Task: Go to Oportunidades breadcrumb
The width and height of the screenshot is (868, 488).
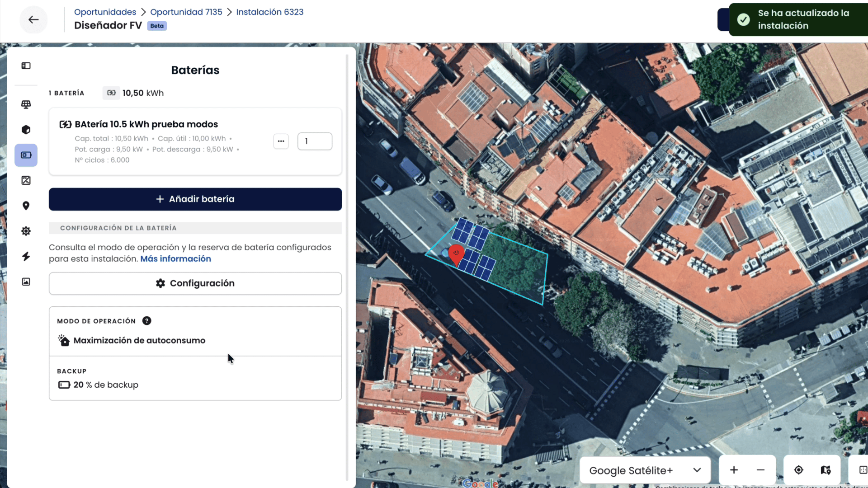Action: (x=105, y=12)
